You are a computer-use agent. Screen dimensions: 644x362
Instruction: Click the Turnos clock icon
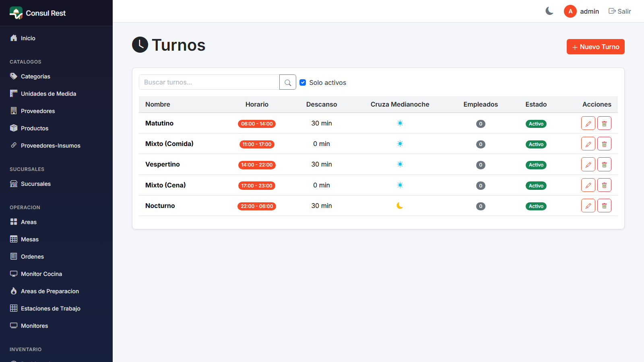[x=140, y=45]
